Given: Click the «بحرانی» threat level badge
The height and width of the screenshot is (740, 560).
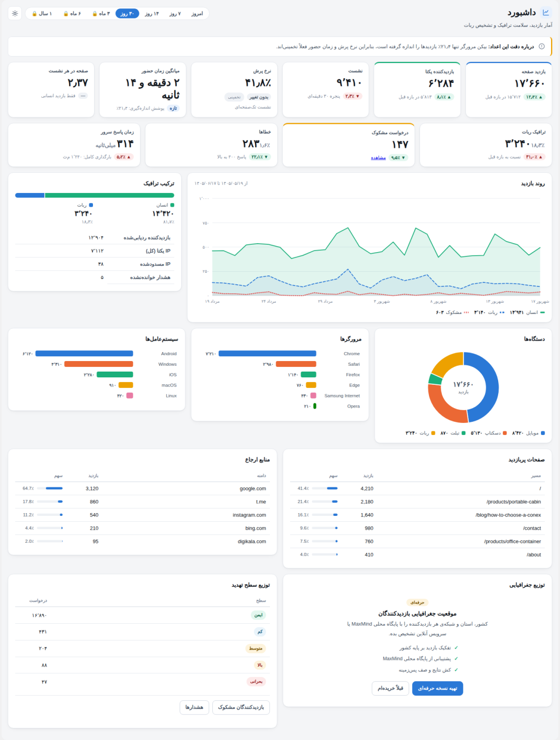Looking at the screenshot, I should pos(257,682).
